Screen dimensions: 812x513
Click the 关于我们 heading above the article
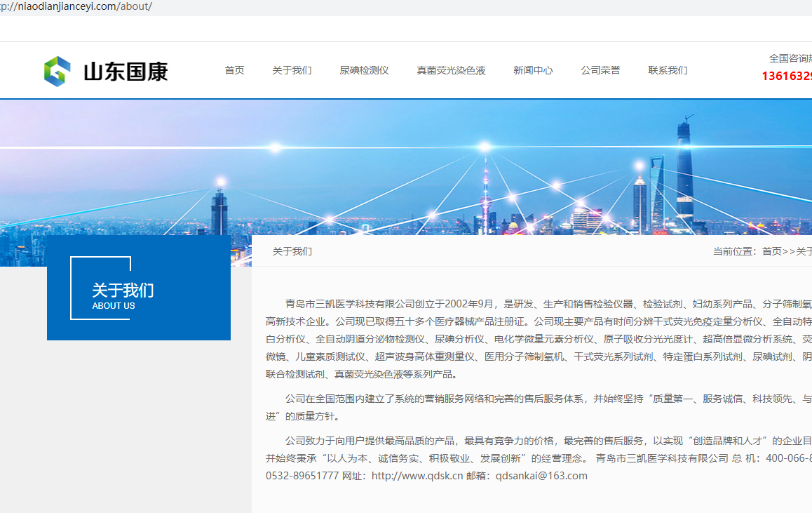[x=292, y=251]
